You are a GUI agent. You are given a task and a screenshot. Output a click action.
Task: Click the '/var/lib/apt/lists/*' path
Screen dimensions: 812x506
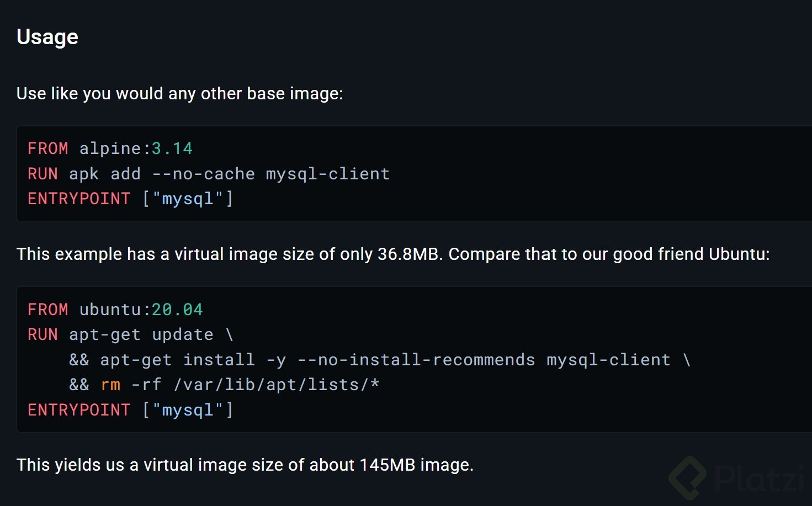click(x=277, y=385)
